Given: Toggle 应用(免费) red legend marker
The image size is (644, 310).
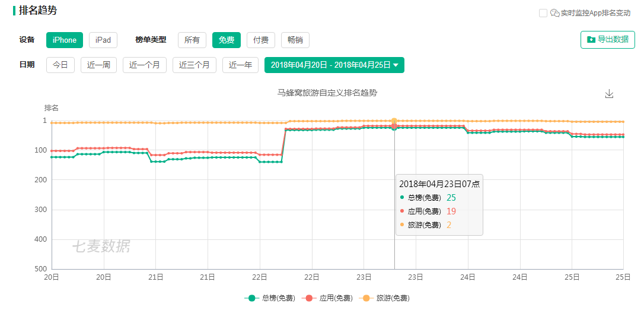Looking at the screenshot, I should coord(310,298).
